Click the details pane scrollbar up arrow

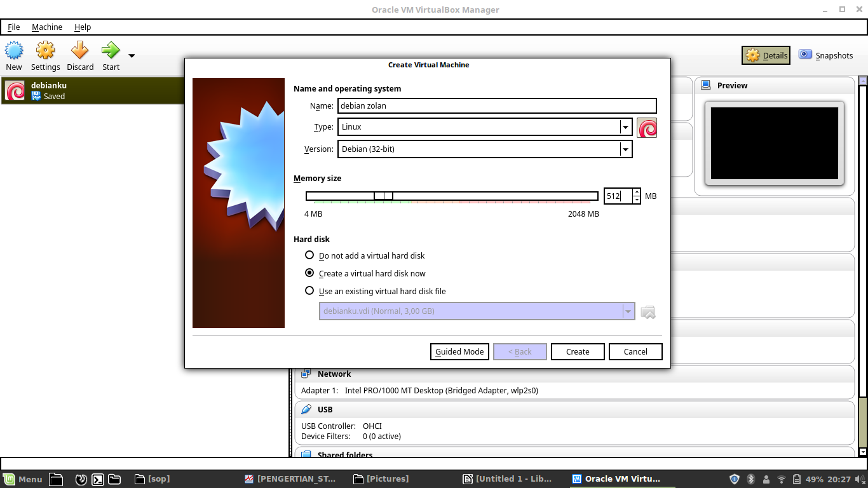coord(862,81)
